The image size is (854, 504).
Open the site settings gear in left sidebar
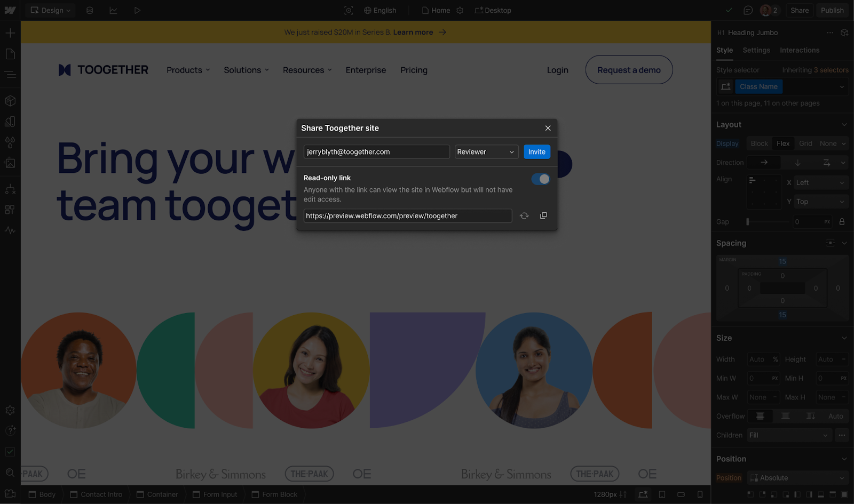(10, 410)
